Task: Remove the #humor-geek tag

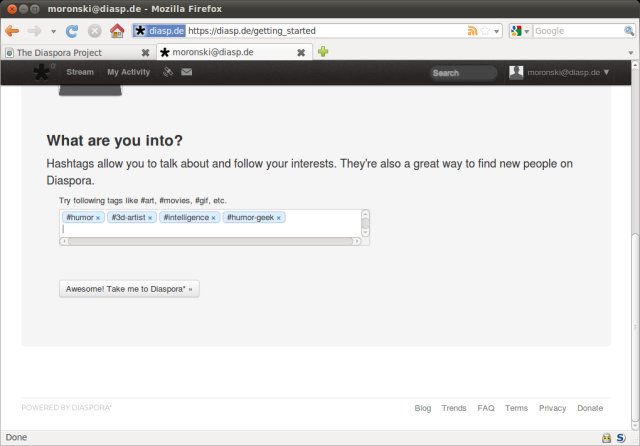Action: 279,218
